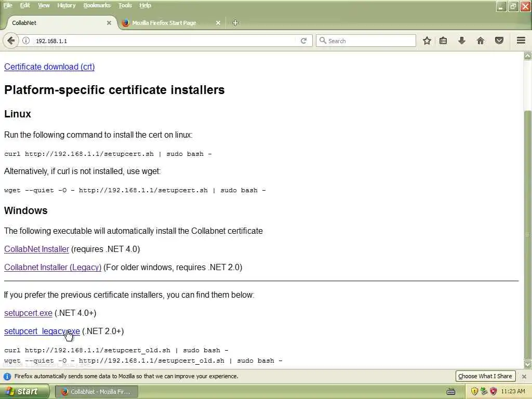Click scrollbar down arrow
Image resolution: width=532 pixels, height=399 pixels.
tap(528, 364)
